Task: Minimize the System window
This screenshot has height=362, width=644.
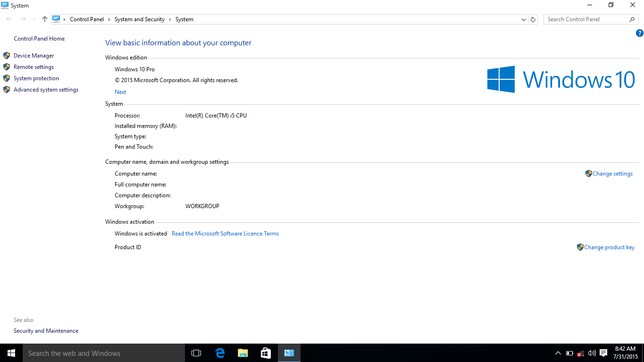Action: click(x=590, y=5)
